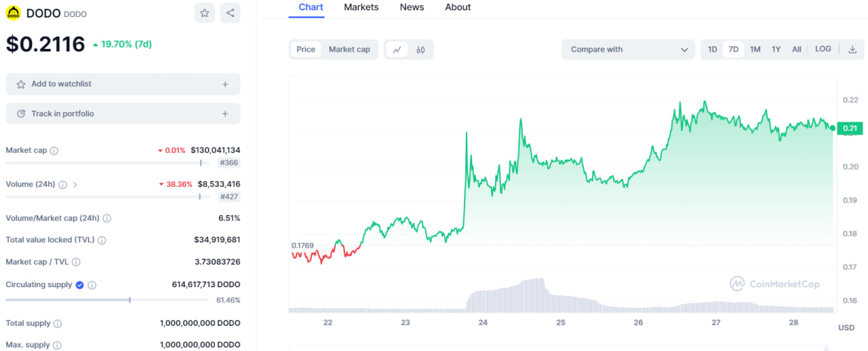Toggle chart to Market cap view
The width and height of the screenshot is (868, 351).
click(349, 50)
